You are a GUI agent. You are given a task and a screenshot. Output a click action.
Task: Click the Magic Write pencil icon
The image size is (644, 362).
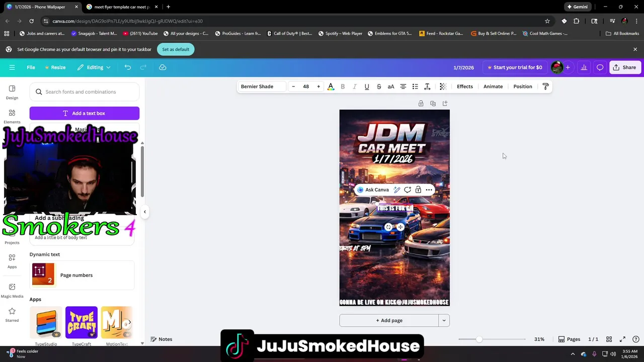397,190
